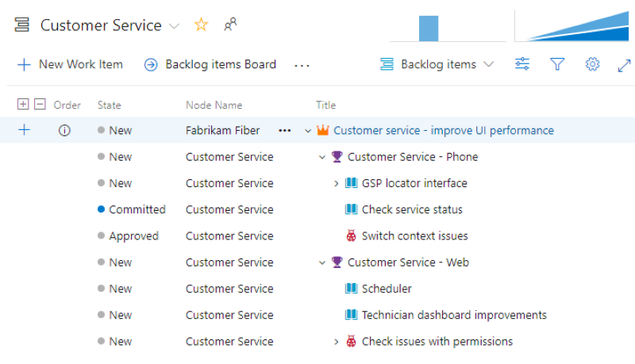The image size is (635, 364).
Task: Click New state in the Scheduler row
Action: pos(114,289)
